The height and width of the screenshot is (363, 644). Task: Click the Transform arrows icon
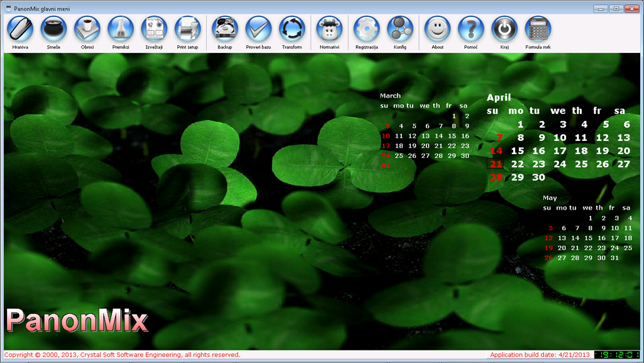292,29
